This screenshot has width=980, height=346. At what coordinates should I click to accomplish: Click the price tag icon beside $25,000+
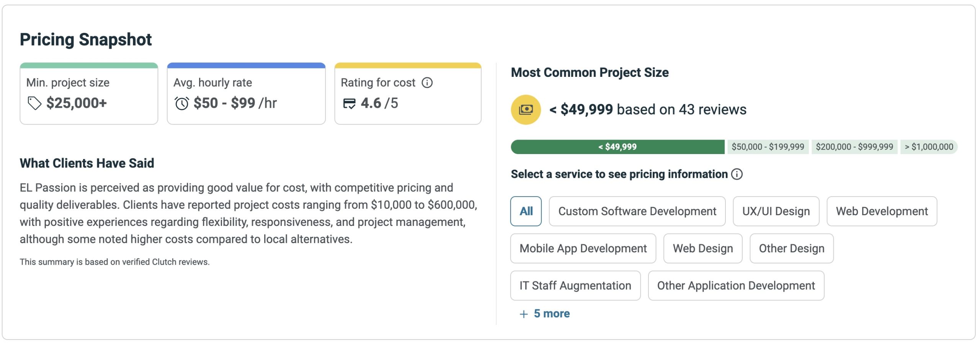pos(34,103)
